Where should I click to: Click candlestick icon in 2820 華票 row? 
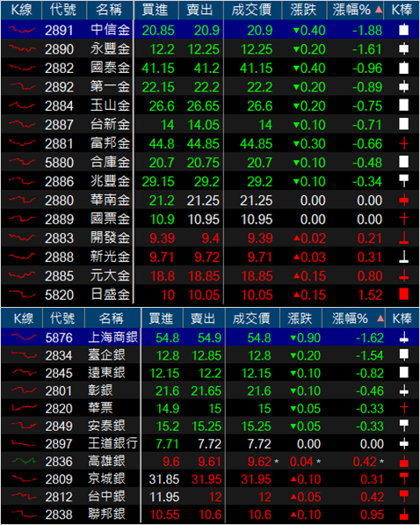click(403, 408)
